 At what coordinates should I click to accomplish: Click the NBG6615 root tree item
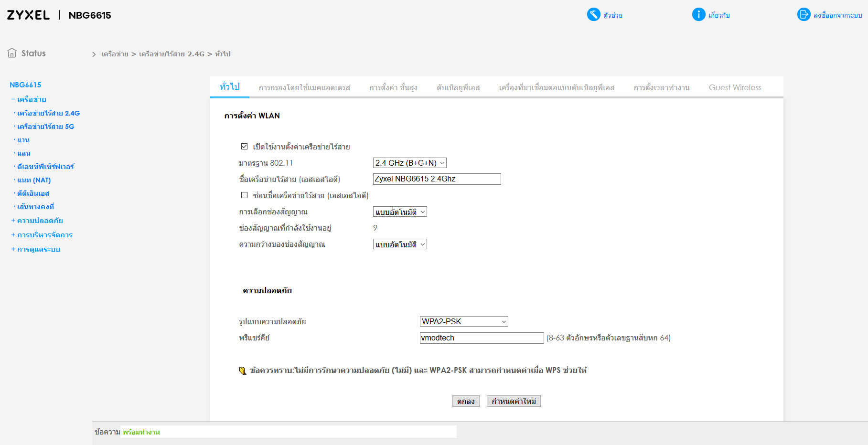(x=25, y=85)
